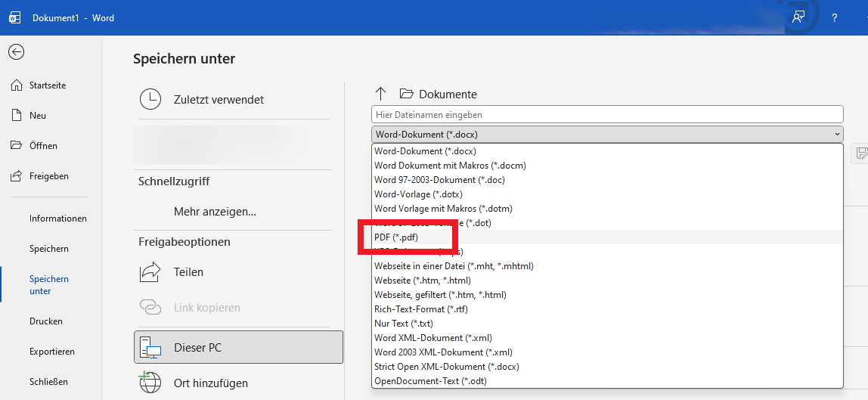Click the Freigeben share icon
The width and height of the screenshot is (868, 400).
[x=16, y=176]
